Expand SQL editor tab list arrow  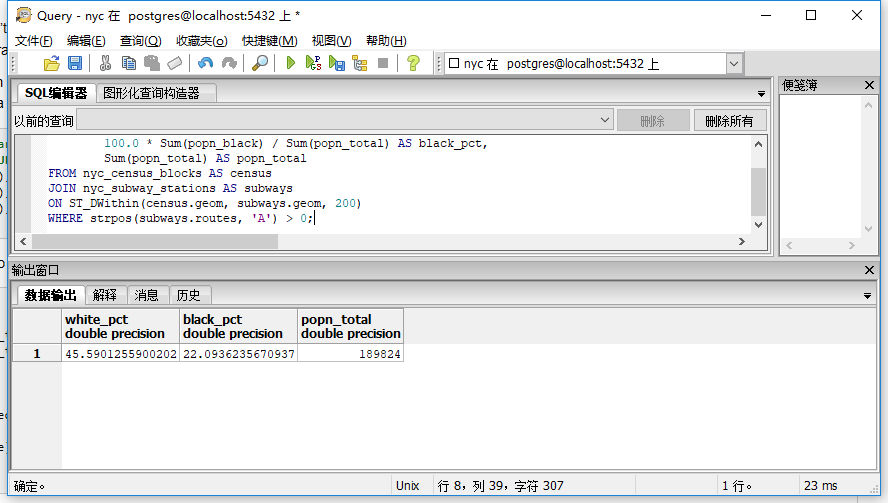(761, 94)
